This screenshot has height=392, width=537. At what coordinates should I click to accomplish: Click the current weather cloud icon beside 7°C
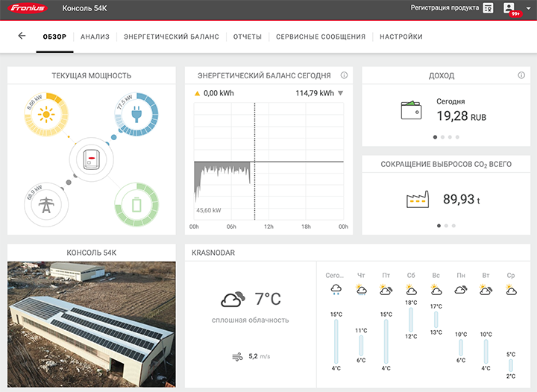(x=233, y=299)
